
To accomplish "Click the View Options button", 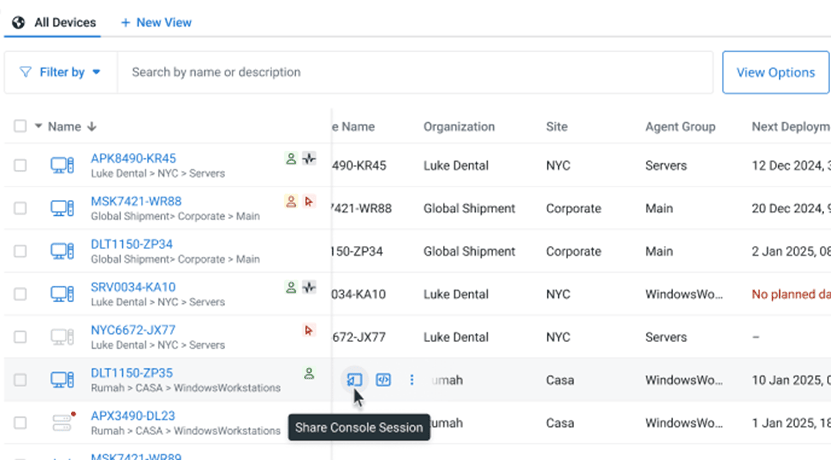I will [775, 72].
